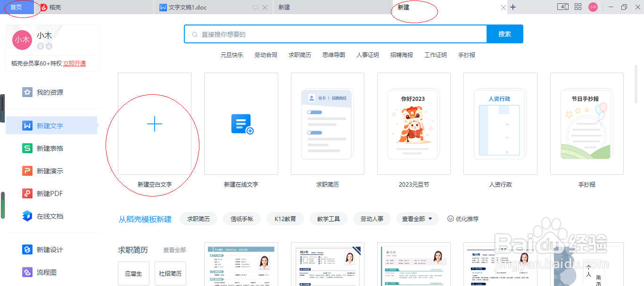
Task: Open the 你好2023 template thumbnail
Action: (x=413, y=123)
